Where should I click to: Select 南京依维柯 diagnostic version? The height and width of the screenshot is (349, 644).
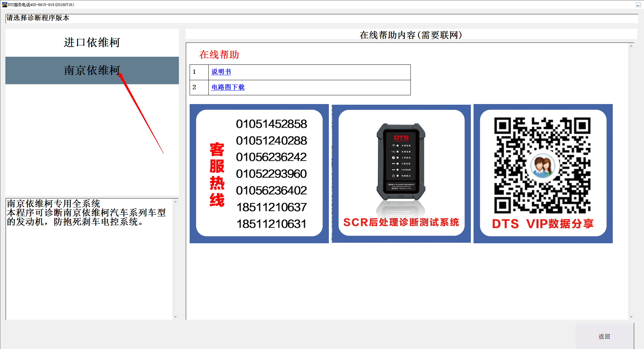(92, 70)
